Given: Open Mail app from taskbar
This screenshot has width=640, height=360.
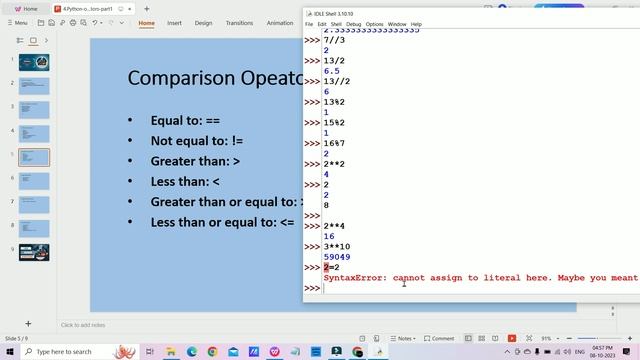Looking at the screenshot, I should coord(233,351).
